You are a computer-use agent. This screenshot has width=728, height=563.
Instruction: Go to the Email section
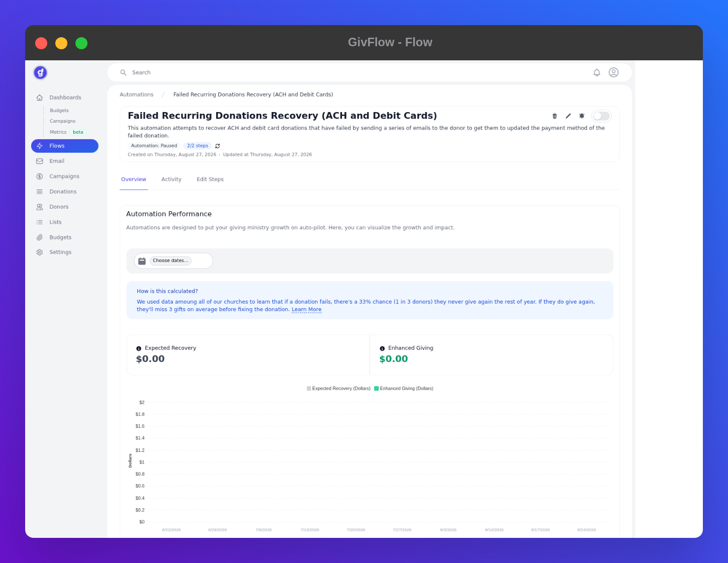[x=65, y=161]
